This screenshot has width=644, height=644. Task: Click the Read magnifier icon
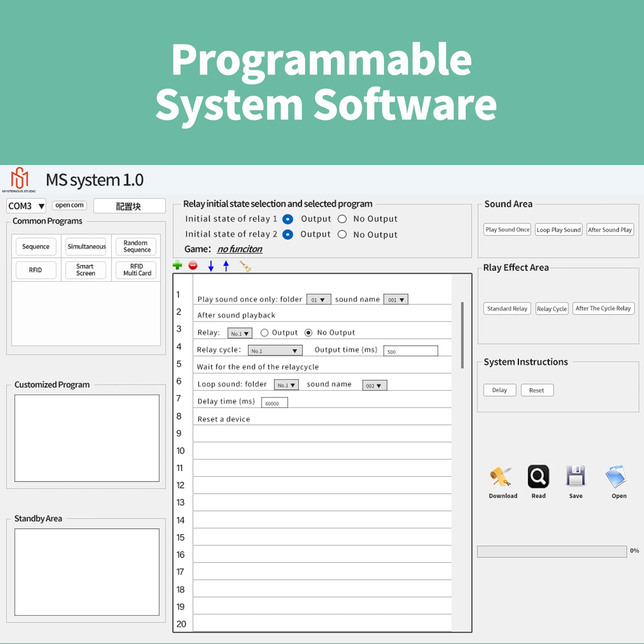pos(539,477)
